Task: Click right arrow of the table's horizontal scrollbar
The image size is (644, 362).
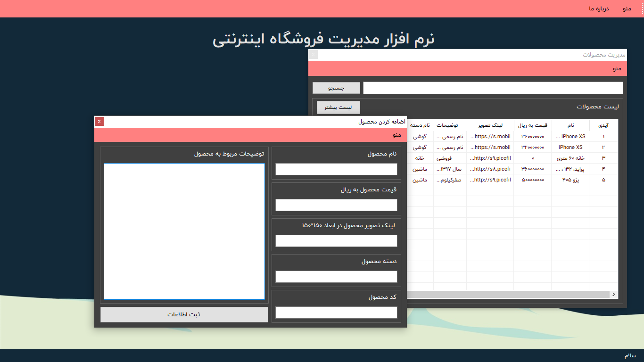Action: [x=613, y=295]
